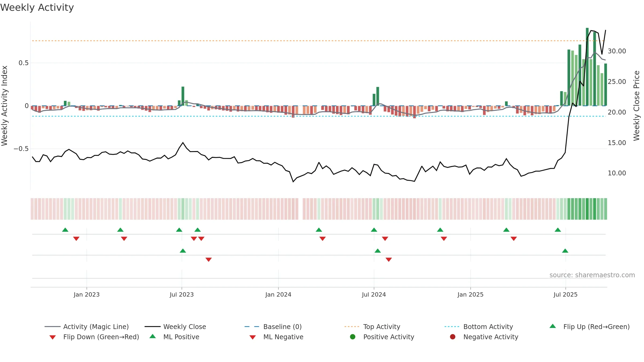This screenshot has width=644, height=362.
Task: Click the tall green bar at Jul 2023
Action: coord(183,96)
